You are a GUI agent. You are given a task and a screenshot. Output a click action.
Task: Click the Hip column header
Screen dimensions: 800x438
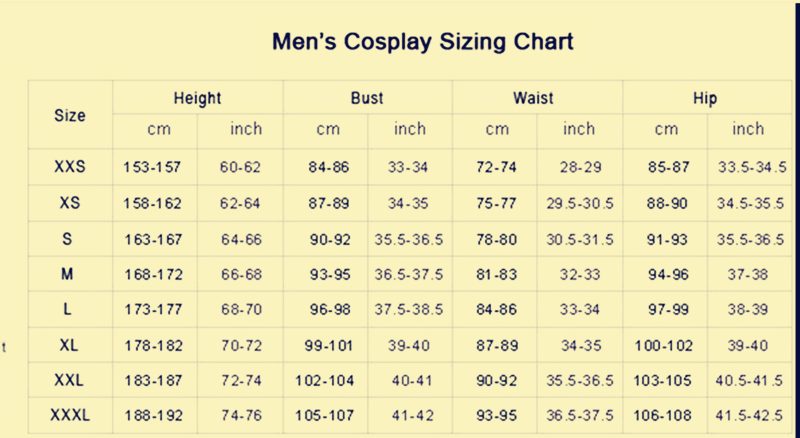pos(705,98)
